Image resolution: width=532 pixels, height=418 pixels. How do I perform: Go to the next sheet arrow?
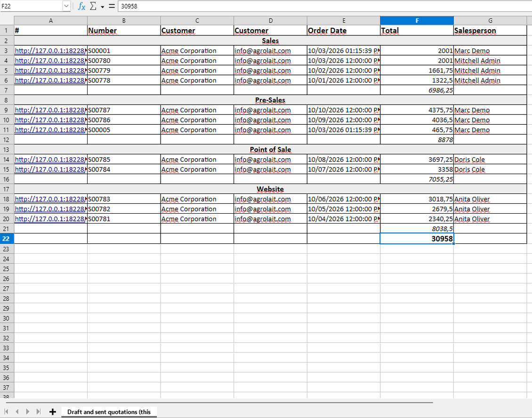(x=28, y=411)
